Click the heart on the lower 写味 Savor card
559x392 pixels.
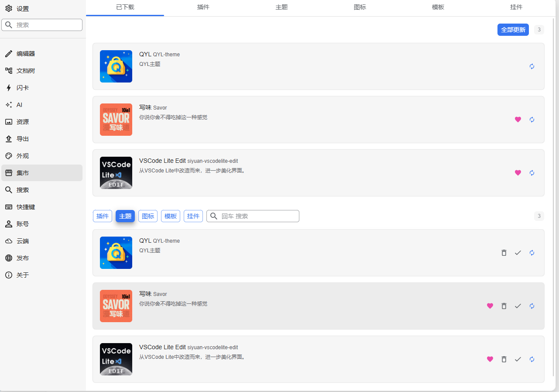[x=490, y=306]
